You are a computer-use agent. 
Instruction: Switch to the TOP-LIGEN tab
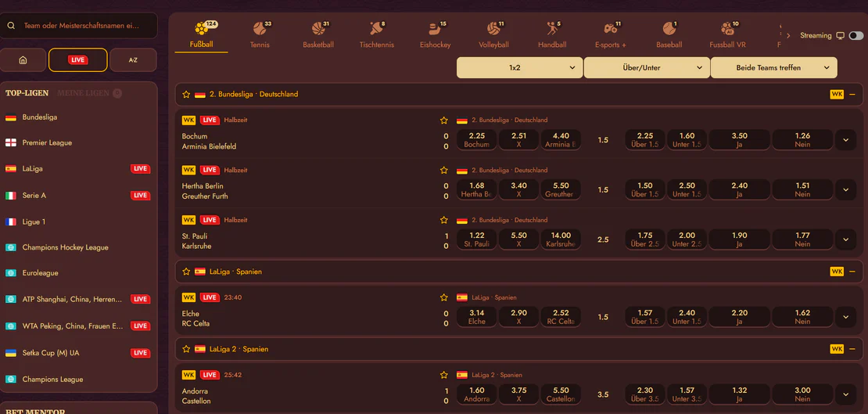tap(27, 93)
